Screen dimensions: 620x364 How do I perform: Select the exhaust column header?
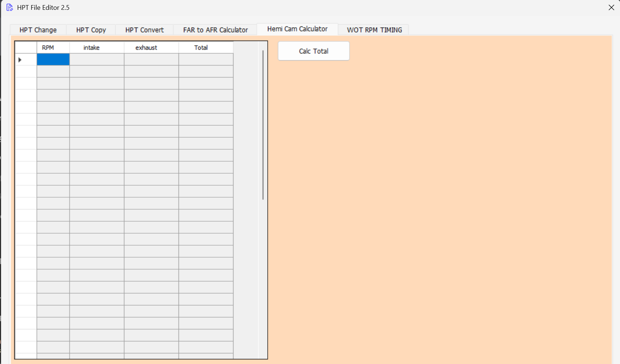(146, 47)
